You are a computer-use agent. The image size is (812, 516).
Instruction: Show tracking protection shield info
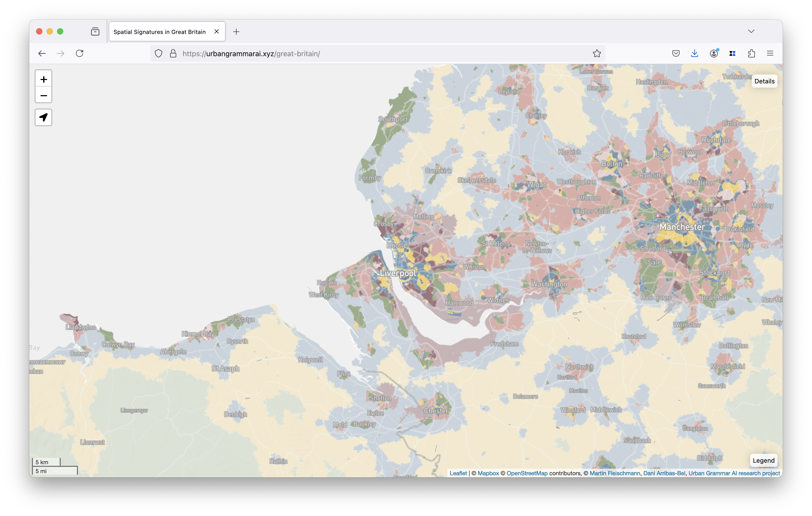[x=159, y=54]
